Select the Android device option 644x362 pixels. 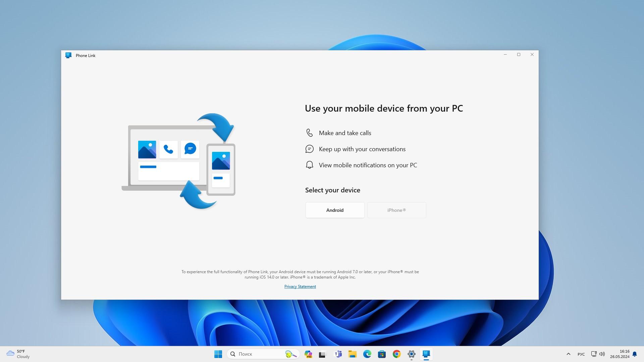click(x=334, y=210)
